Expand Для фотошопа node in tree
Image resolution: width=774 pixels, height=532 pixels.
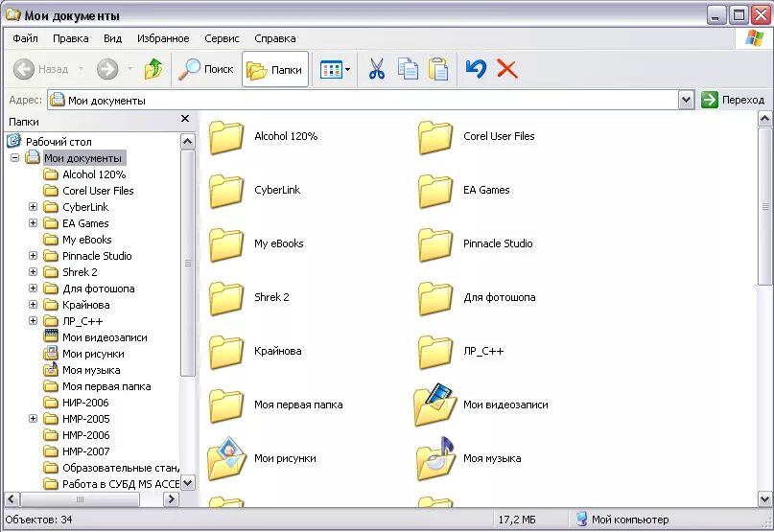click(33, 289)
